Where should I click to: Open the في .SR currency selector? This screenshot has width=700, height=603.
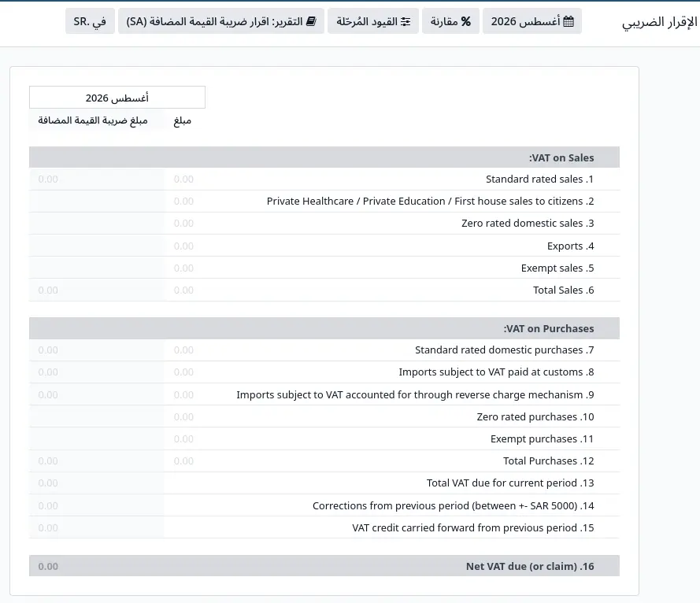pyautogui.click(x=90, y=21)
